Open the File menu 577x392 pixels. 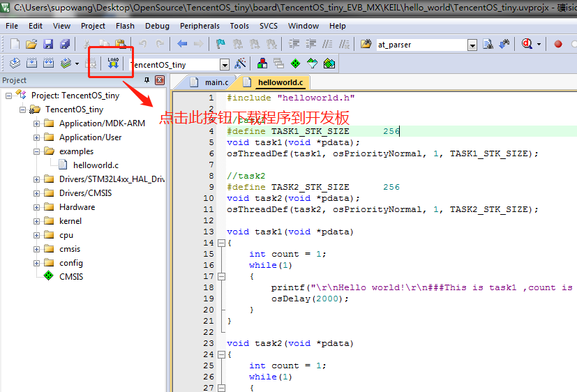coord(11,26)
